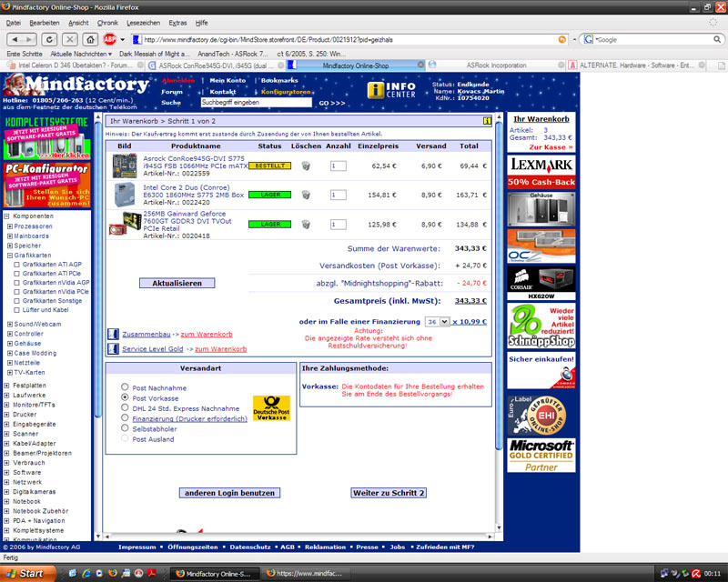Check Grafikkarten Sonstige checkbox

click(16, 301)
